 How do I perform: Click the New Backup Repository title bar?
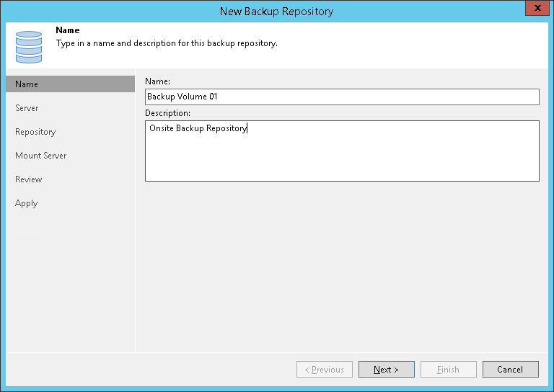277,11
